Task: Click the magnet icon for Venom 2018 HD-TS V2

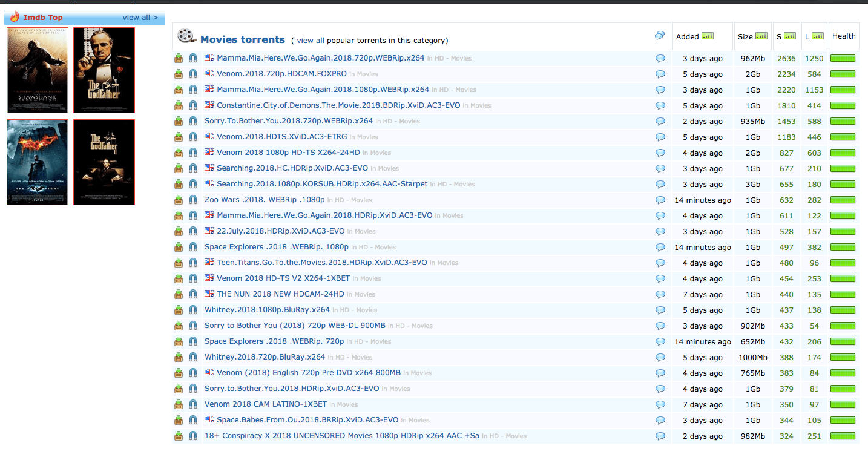Action: pos(193,278)
